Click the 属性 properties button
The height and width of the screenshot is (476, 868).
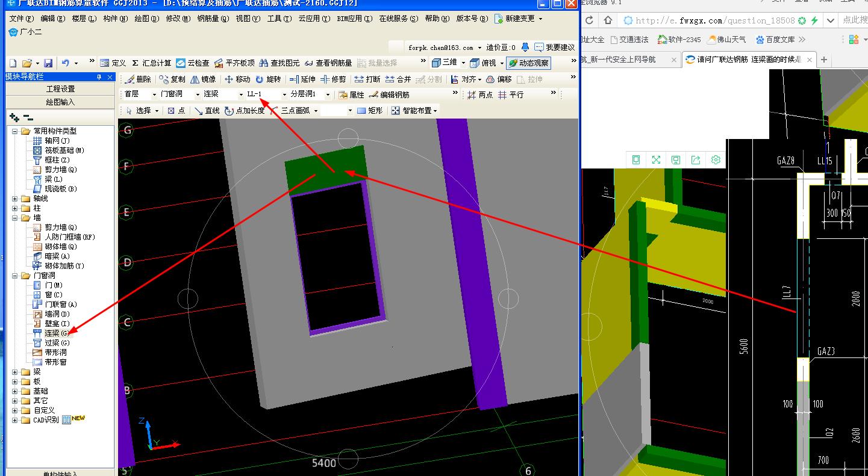coord(351,94)
